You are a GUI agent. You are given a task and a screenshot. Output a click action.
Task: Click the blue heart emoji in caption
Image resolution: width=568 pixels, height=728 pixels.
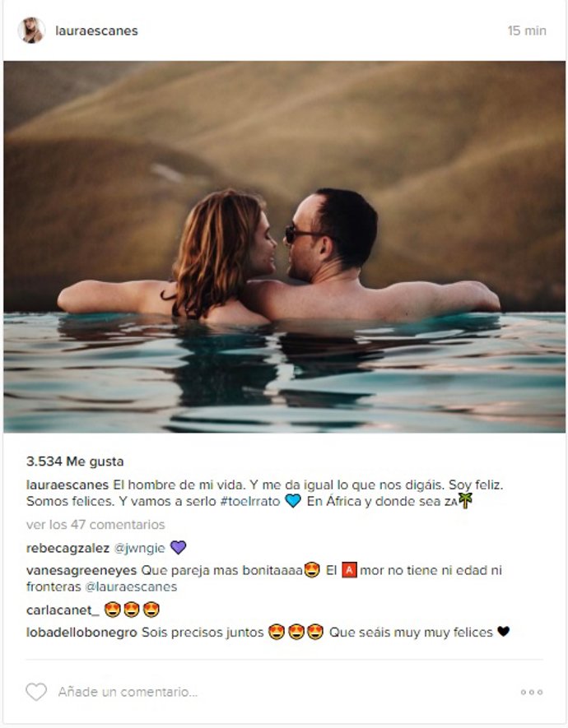[293, 501]
